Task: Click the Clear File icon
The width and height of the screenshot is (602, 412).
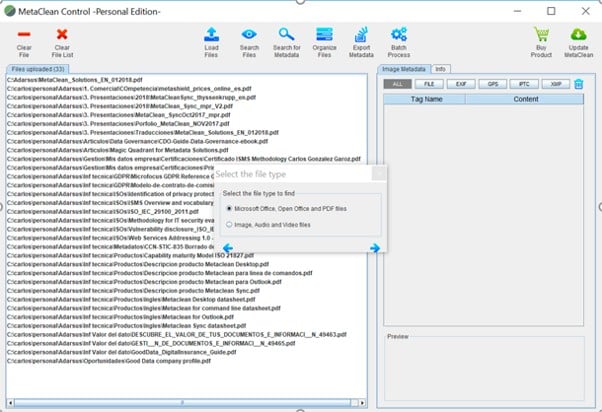Action: pyautogui.click(x=24, y=34)
